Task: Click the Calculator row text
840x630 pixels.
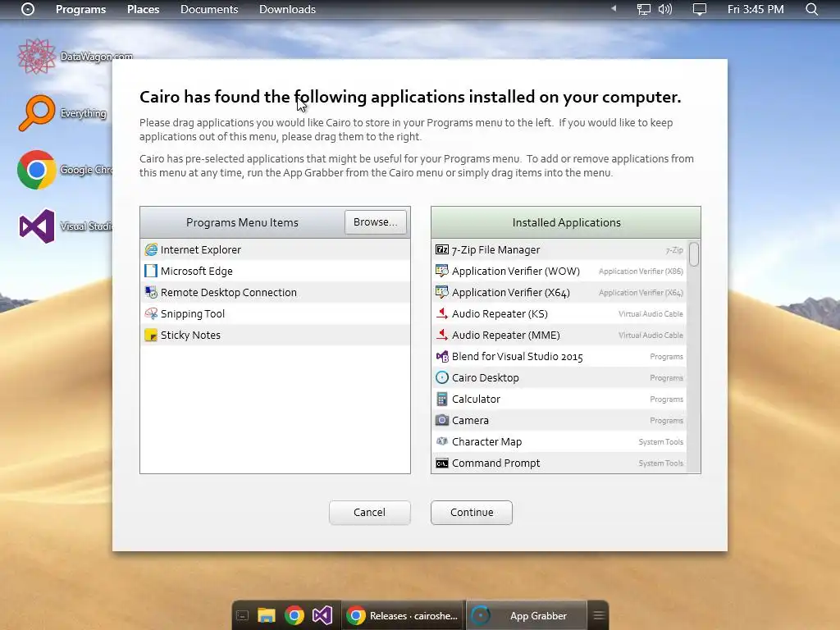Action: coord(476,399)
